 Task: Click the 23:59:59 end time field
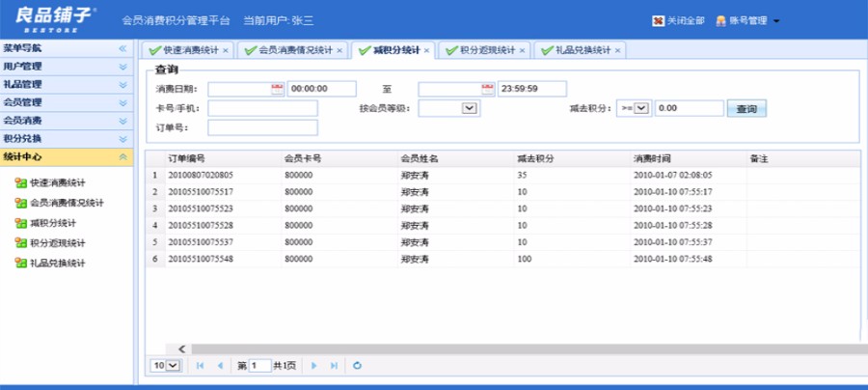(532, 89)
